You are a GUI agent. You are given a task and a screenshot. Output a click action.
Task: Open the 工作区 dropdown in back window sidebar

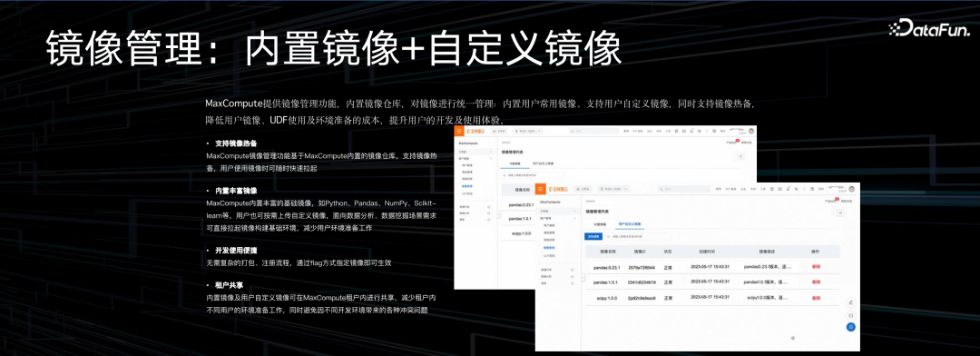pos(475,152)
